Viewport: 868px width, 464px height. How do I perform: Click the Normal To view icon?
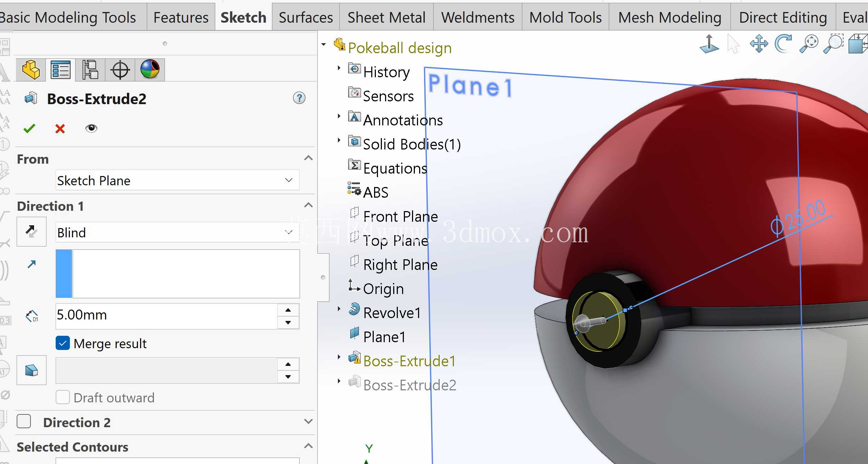709,44
